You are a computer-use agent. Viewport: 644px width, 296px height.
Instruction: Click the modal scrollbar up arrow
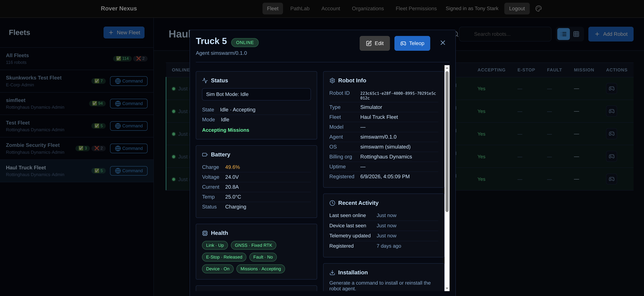[x=447, y=68]
